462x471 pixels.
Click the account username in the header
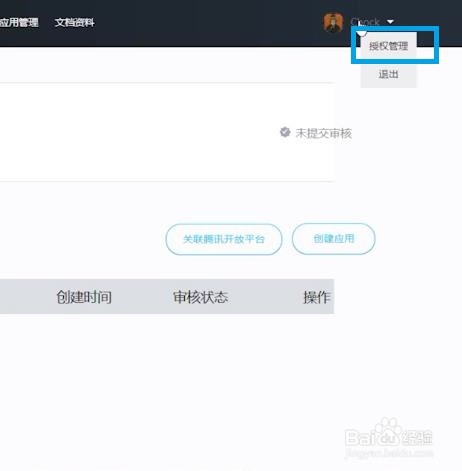pos(365,22)
